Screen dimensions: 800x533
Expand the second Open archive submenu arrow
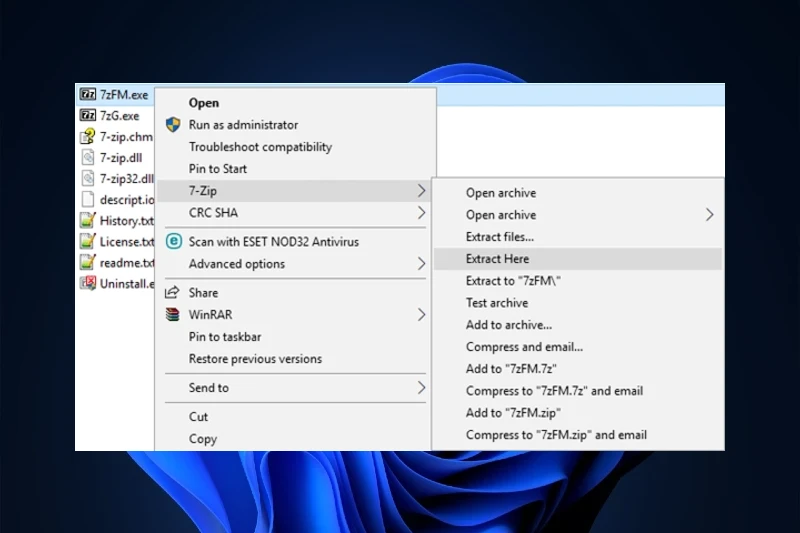(710, 215)
